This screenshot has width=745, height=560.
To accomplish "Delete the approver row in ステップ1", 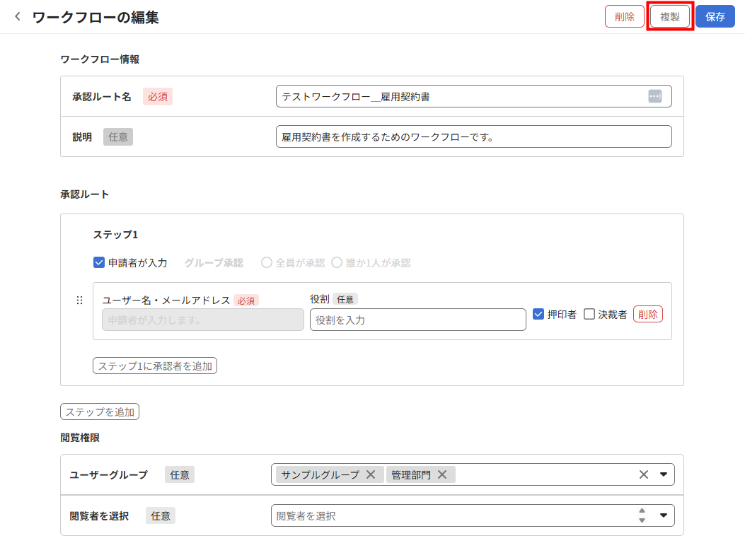I will (x=647, y=314).
